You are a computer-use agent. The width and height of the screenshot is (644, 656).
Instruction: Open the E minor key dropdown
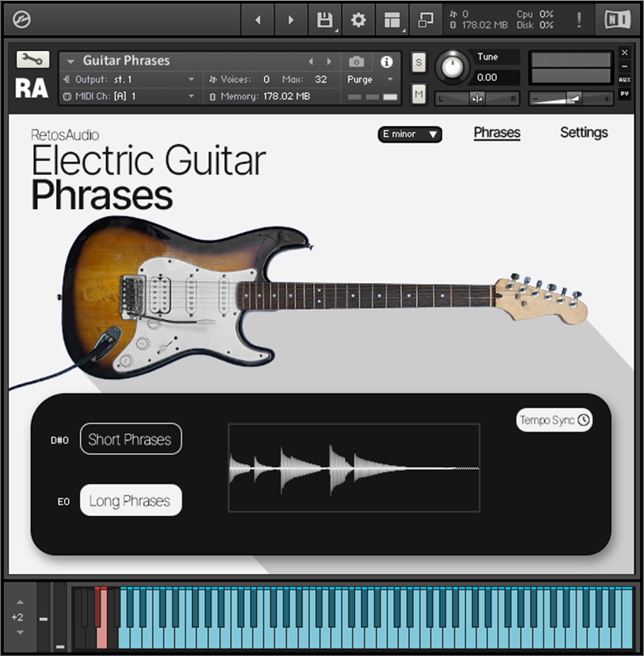(410, 134)
